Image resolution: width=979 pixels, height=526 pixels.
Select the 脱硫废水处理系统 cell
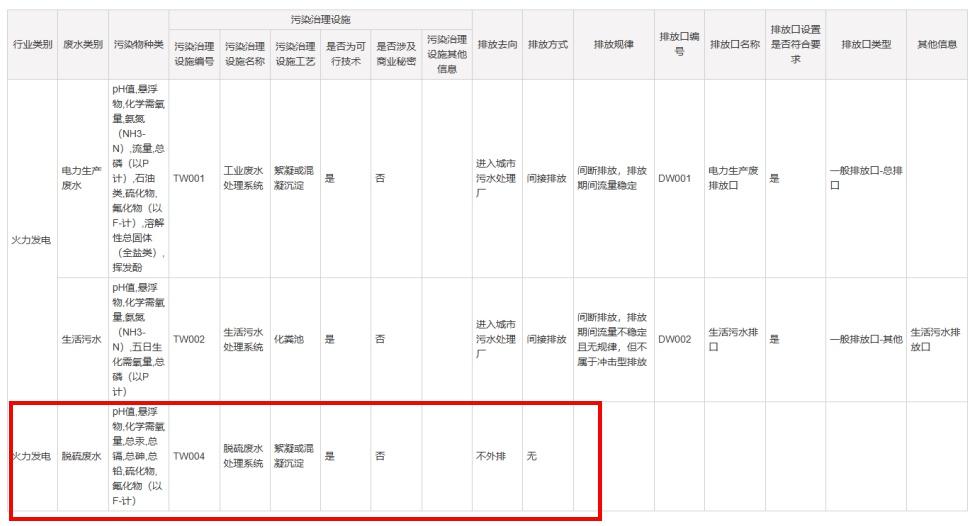(x=244, y=456)
